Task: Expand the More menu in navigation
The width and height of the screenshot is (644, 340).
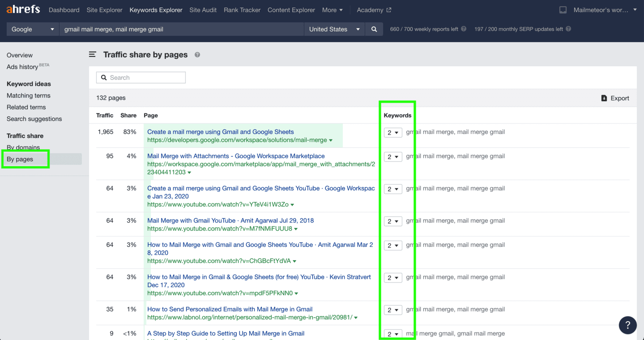Action: pos(333,10)
